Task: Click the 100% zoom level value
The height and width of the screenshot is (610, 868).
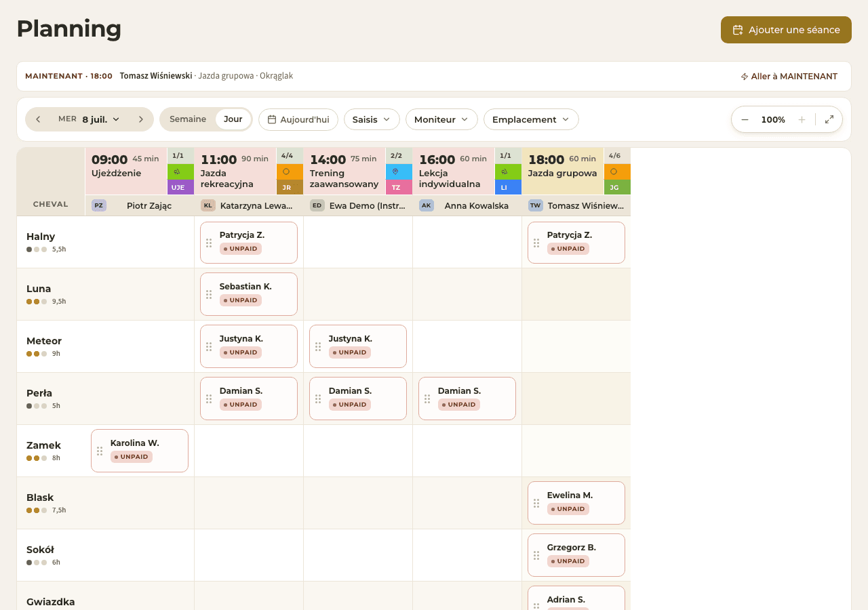Action: pos(773,119)
